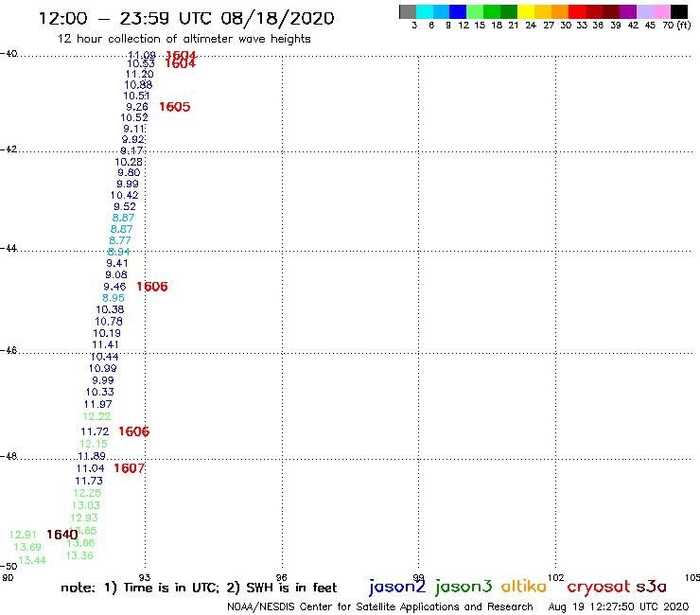Click the s3a satellite legend label
Screen dimensions: 700x615
(x=652, y=587)
